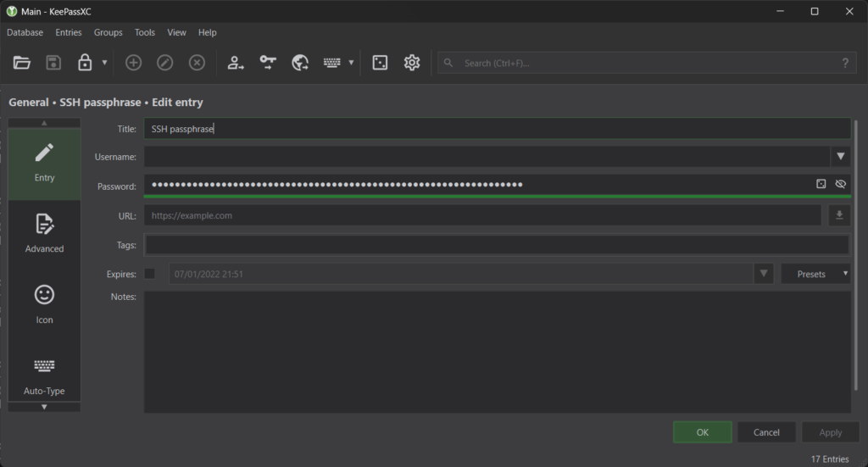868x467 pixels.
Task: Open the Presets dropdown
Action: [815, 274]
